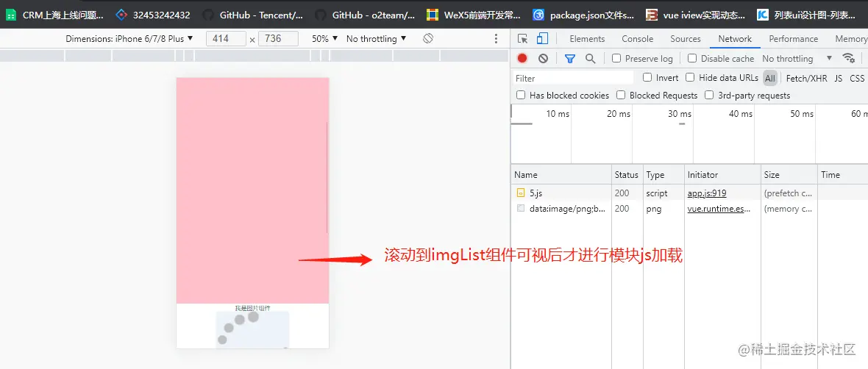Image resolution: width=868 pixels, height=369 pixels.
Task: Stop recording network log
Action: click(522, 58)
